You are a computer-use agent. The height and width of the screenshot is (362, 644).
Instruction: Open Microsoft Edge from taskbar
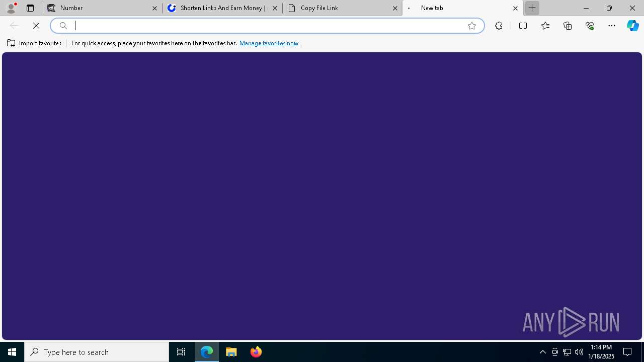(207, 352)
